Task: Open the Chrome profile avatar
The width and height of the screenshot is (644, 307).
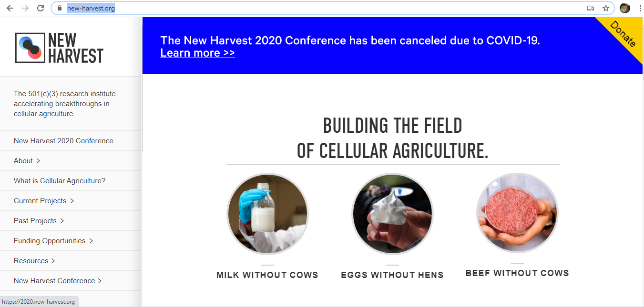Action: [624, 8]
